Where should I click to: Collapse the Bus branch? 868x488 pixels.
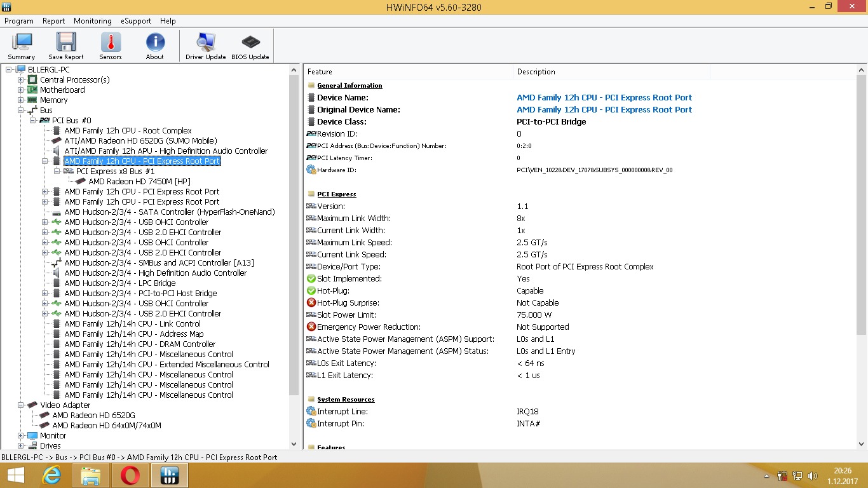[x=20, y=110]
